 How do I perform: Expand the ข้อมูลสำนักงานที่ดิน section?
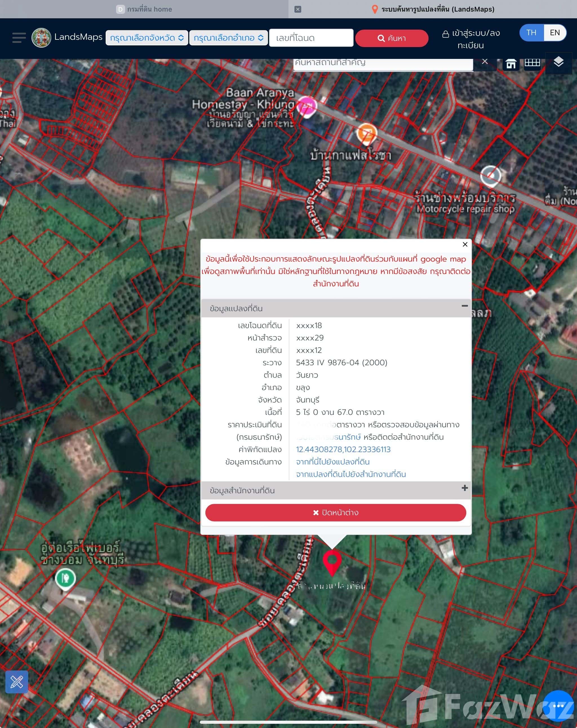click(x=465, y=488)
